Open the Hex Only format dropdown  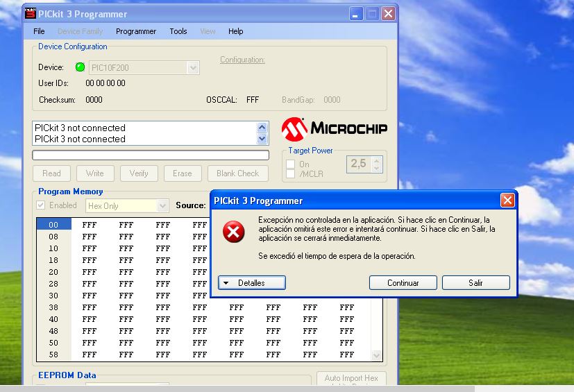(162, 205)
